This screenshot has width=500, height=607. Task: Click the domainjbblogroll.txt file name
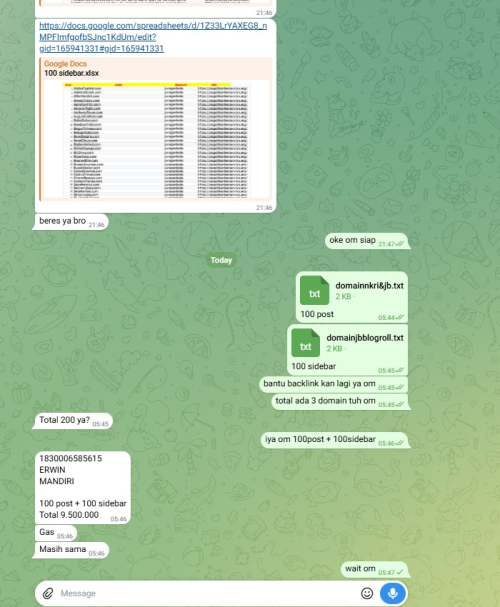(x=365, y=338)
